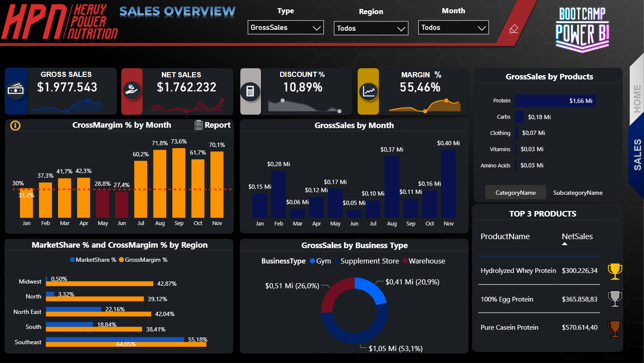Click the $570.614,40 NetSales value

tap(580, 328)
